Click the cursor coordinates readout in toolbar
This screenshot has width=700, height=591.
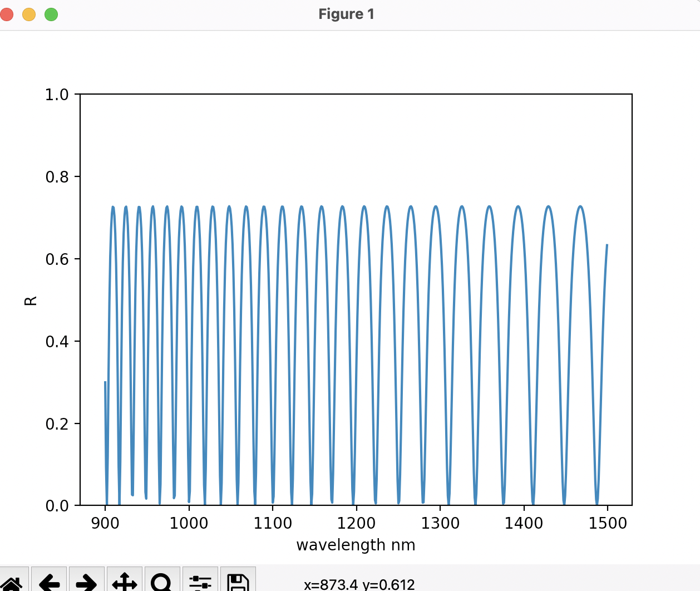pos(359,584)
